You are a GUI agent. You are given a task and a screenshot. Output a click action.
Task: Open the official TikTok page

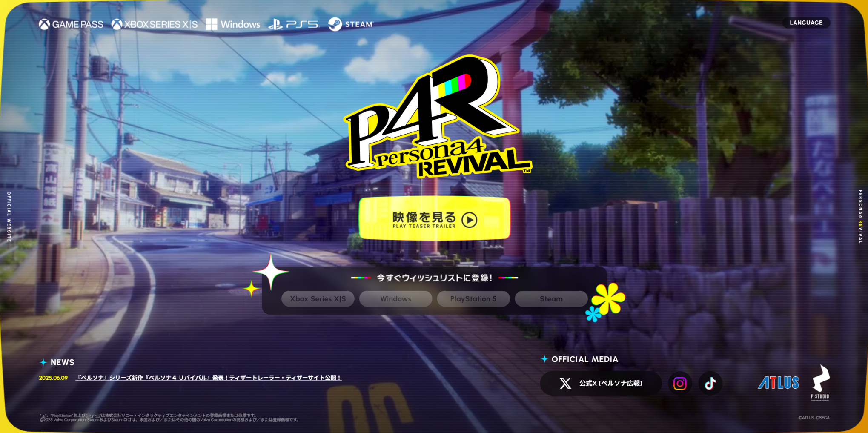pos(710,384)
